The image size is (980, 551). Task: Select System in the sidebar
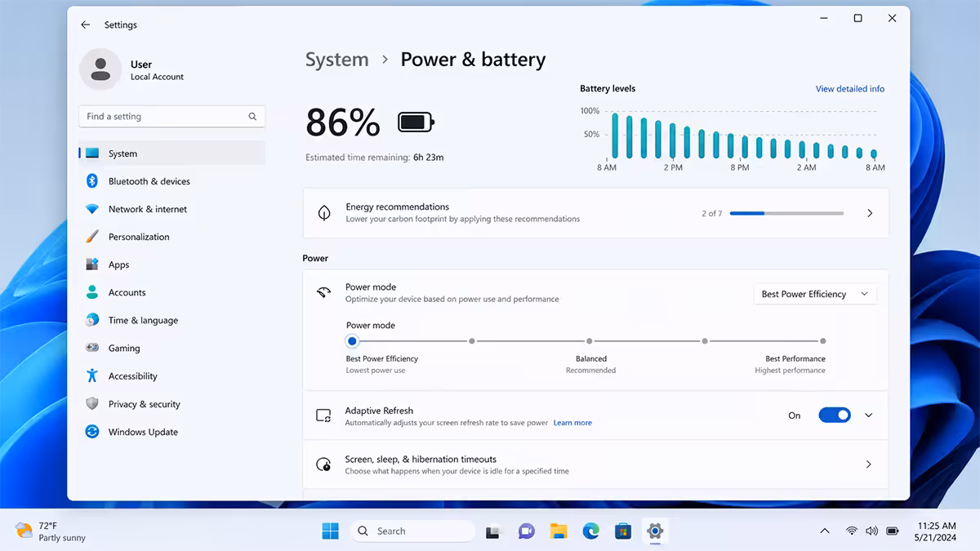point(171,153)
